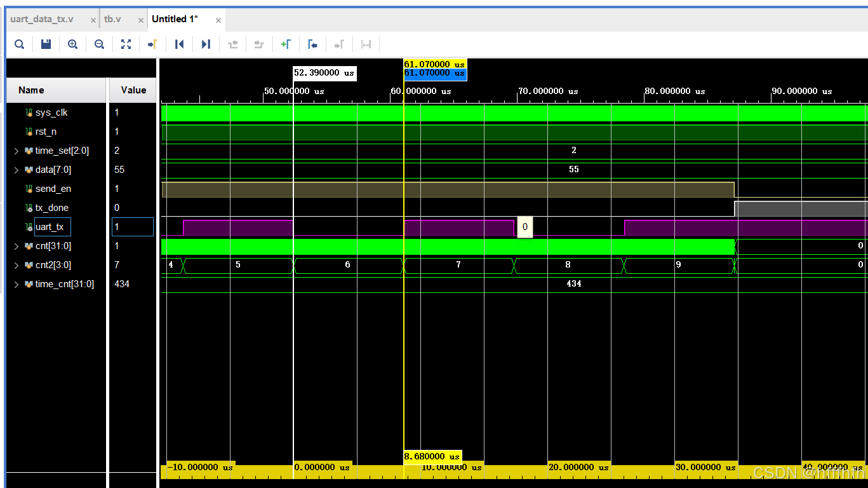868x488 pixels.
Task: Click the Swap Cursors icon
Action: [x=366, y=44]
